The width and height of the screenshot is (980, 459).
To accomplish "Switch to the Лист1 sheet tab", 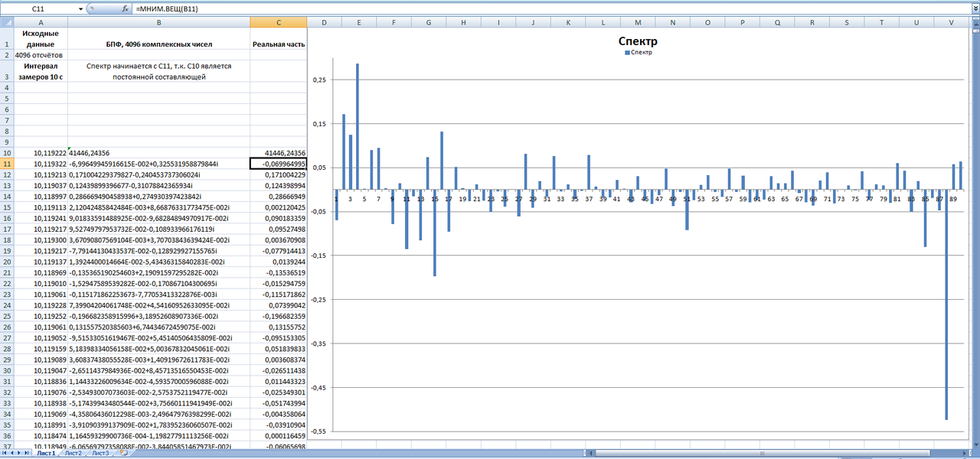I will coord(46,454).
